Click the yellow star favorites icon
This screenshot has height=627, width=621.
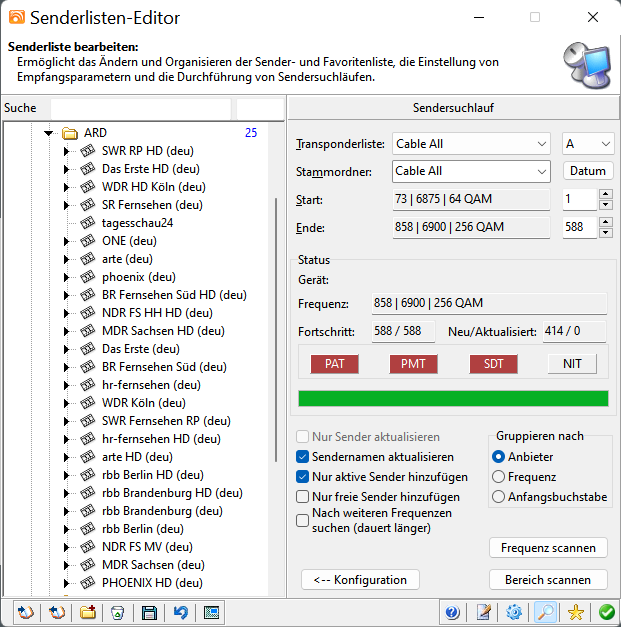click(x=576, y=612)
